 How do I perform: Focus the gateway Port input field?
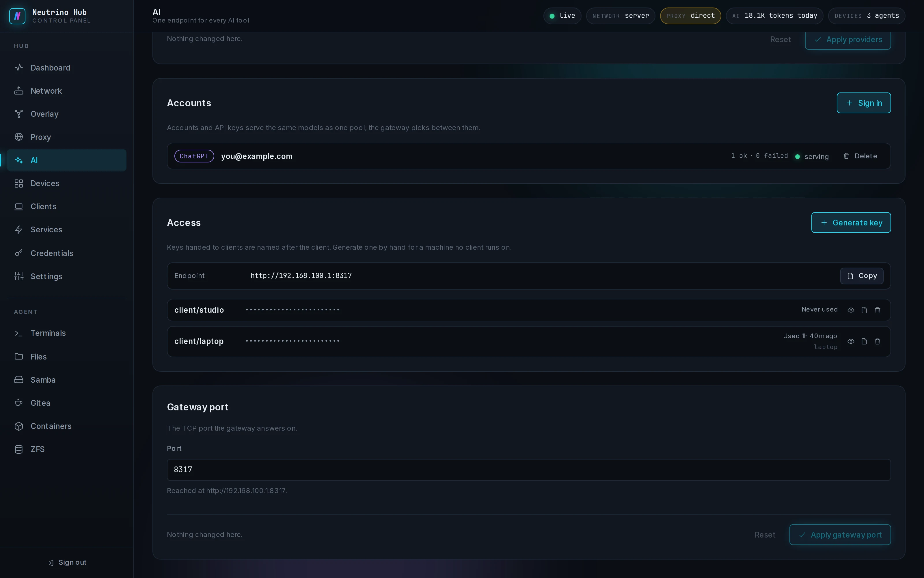(x=528, y=470)
